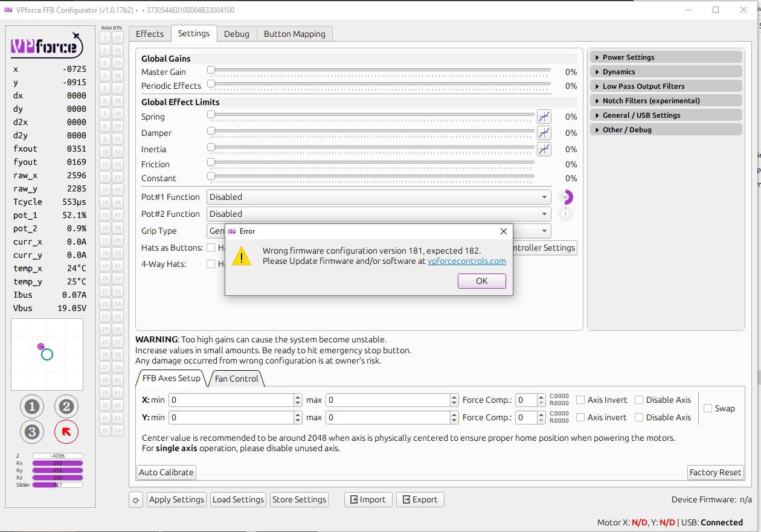Check Disable Axis for X row
Screen dimensions: 761x532
(x=639, y=400)
